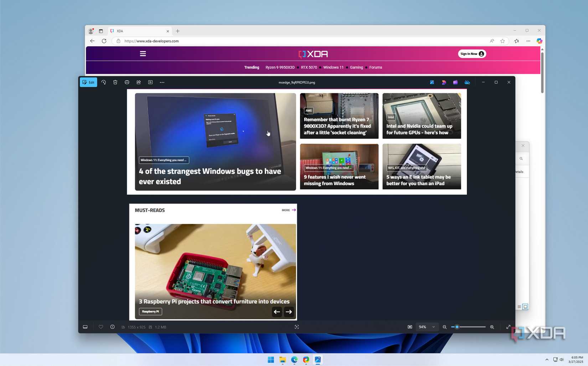Viewport: 588px width, 366px height.
Task: Expand the 94% zoom level dropdown
Action: pos(427,327)
